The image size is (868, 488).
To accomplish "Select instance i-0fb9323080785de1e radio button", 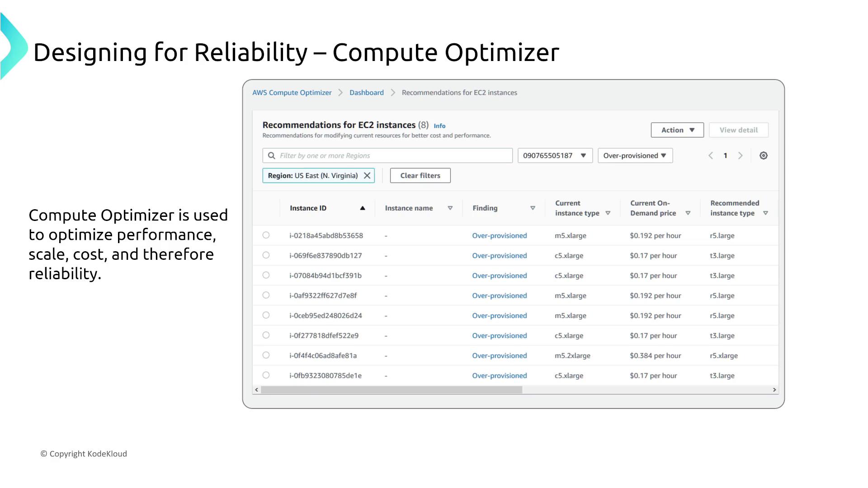I will (x=266, y=375).
